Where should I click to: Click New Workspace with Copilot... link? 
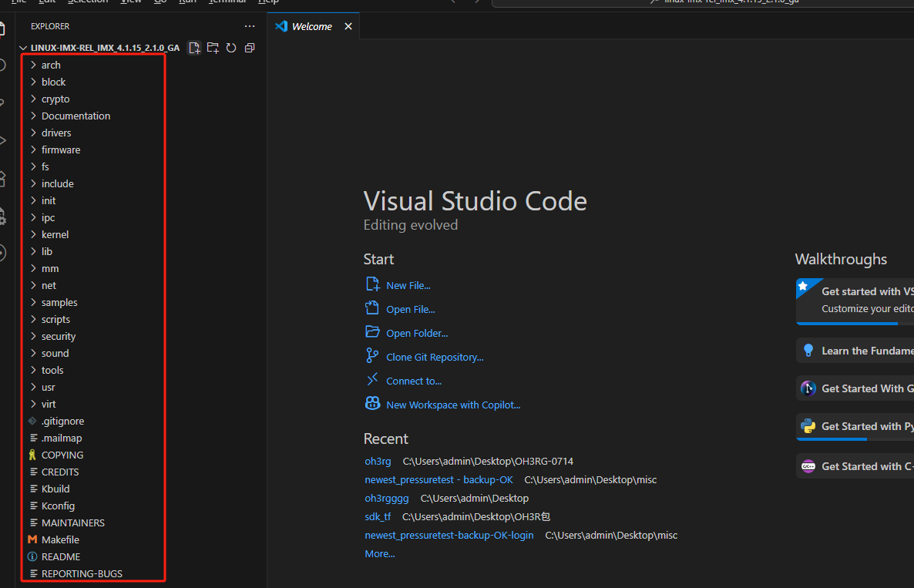(x=453, y=405)
